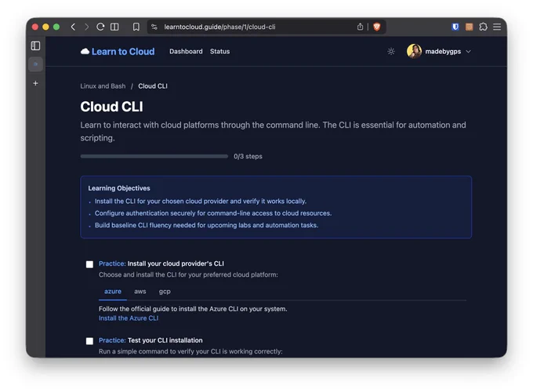
Task: Minimize the browser window with the yellow button
Action: coord(45,27)
